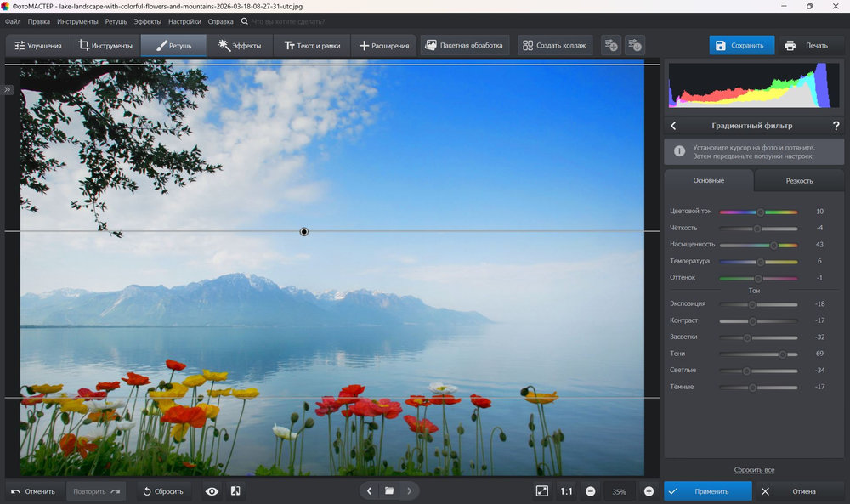Click the fit to screen icon
This screenshot has width=850, height=504.
point(542,491)
